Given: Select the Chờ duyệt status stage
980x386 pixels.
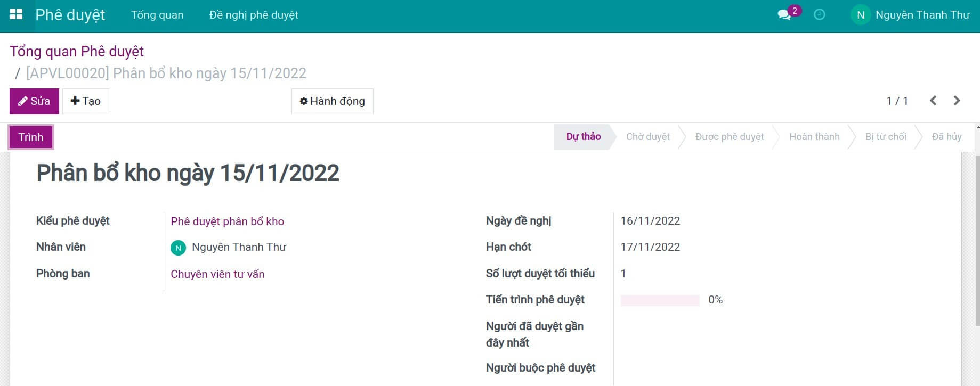Looking at the screenshot, I should click(647, 137).
